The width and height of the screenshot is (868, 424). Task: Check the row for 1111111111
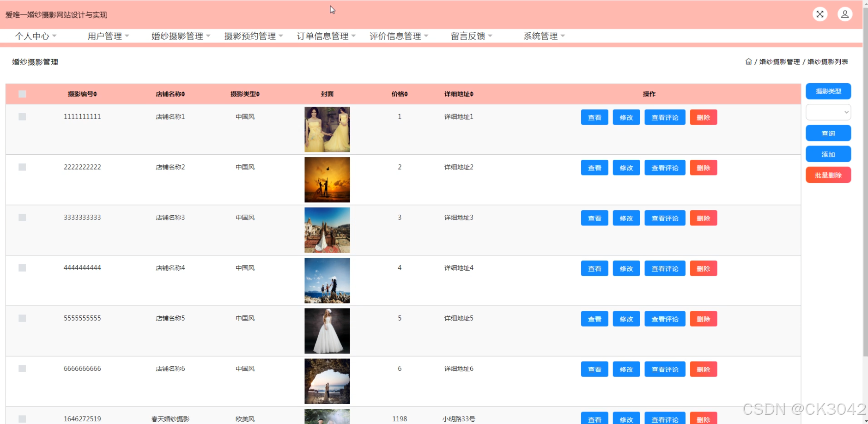tap(22, 117)
